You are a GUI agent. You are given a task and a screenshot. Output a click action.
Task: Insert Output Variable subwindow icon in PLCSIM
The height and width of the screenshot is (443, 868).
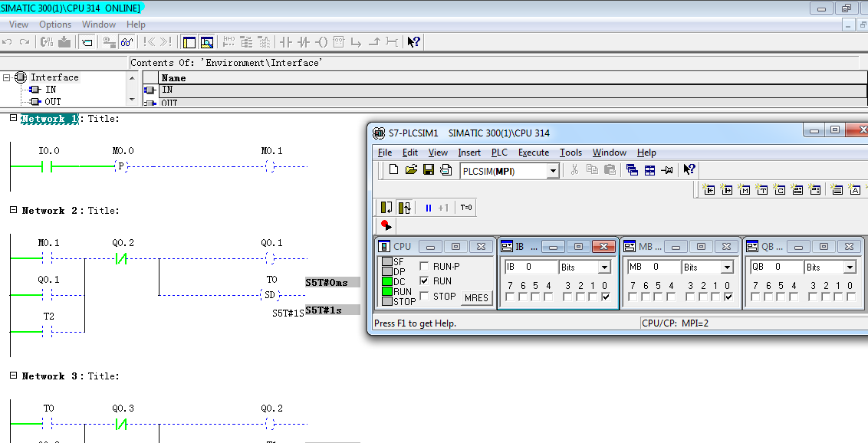(727, 190)
